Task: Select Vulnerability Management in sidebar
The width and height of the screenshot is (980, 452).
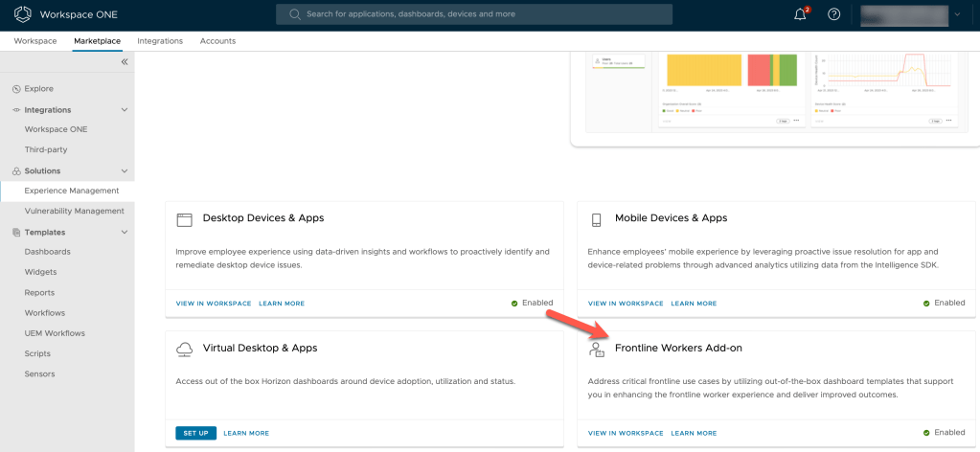Action: (x=74, y=211)
